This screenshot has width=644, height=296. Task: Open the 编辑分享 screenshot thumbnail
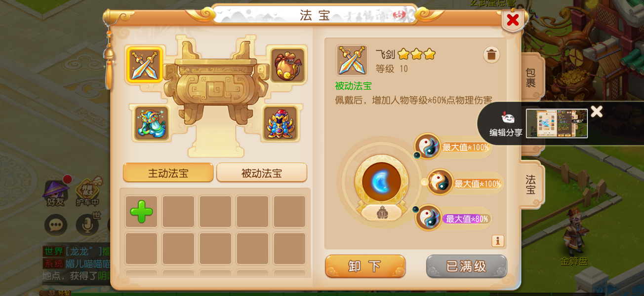(x=557, y=123)
